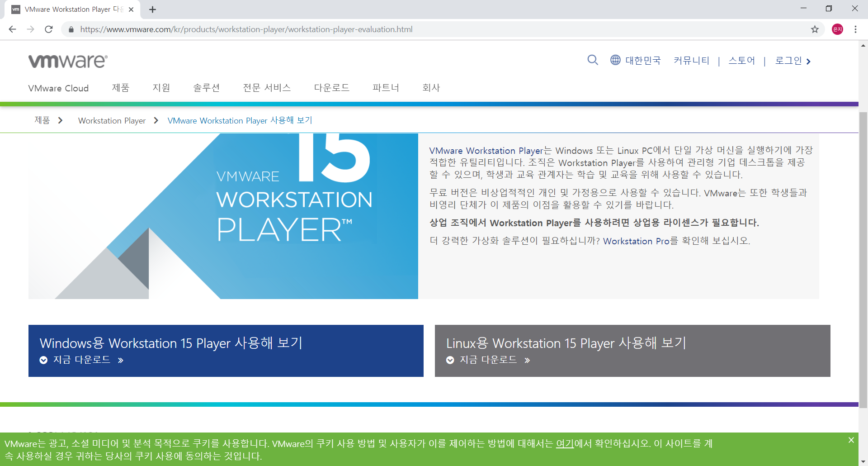Go to Workstation Player breadcrumb link

click(112, 121)
